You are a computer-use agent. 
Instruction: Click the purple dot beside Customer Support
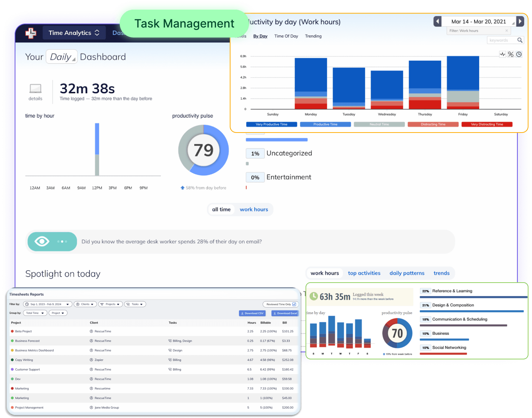(x=13, y=369)
